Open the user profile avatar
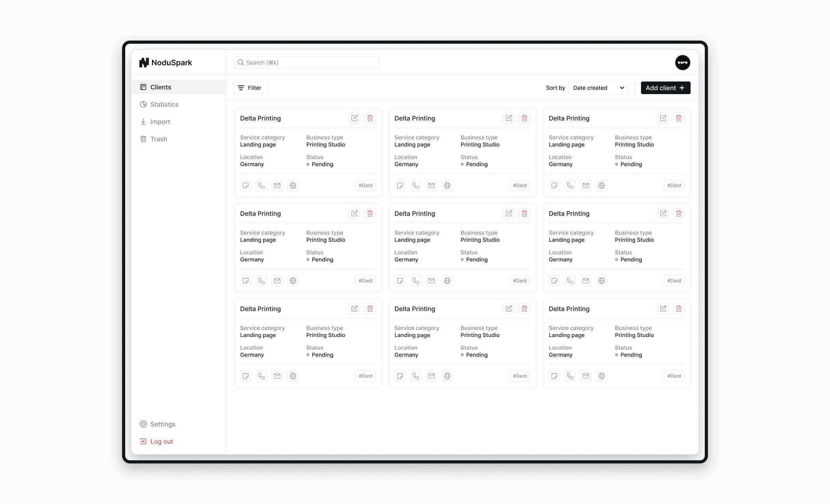 coord(683,63)
